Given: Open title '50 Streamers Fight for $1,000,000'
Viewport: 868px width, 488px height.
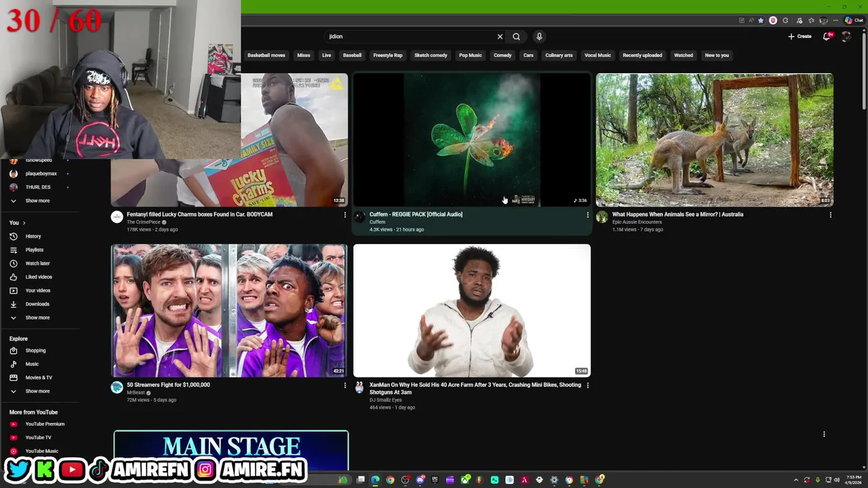Looking at the screenshot, I should click(x=168, y=385).
